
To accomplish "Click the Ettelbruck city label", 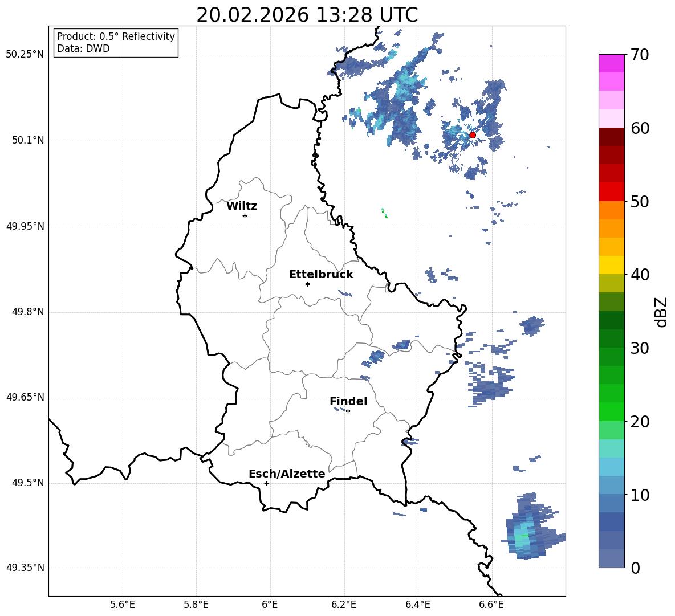I will pyautogui.click(x=321, y=275).
